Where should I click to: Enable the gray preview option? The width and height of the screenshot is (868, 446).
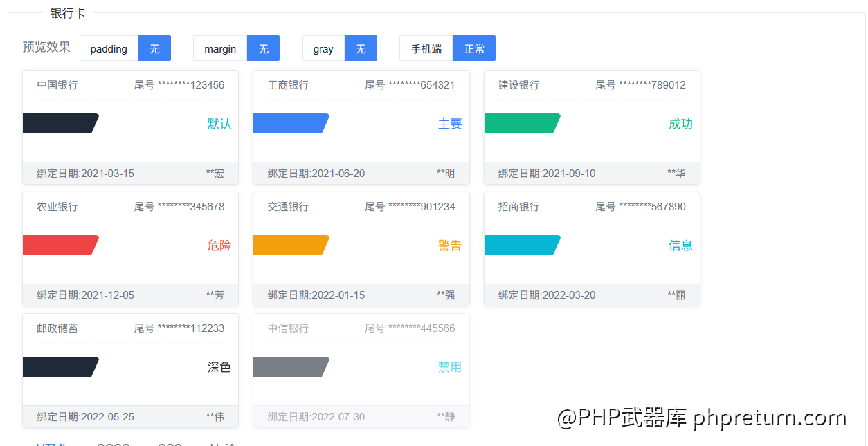click(323, 48)
